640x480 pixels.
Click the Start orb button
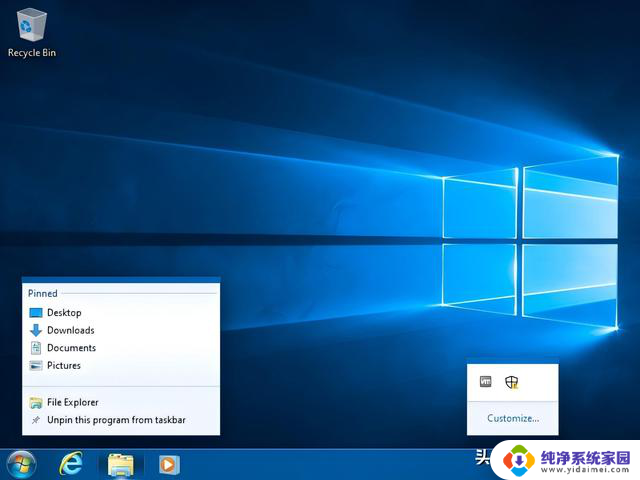point(22,465)
